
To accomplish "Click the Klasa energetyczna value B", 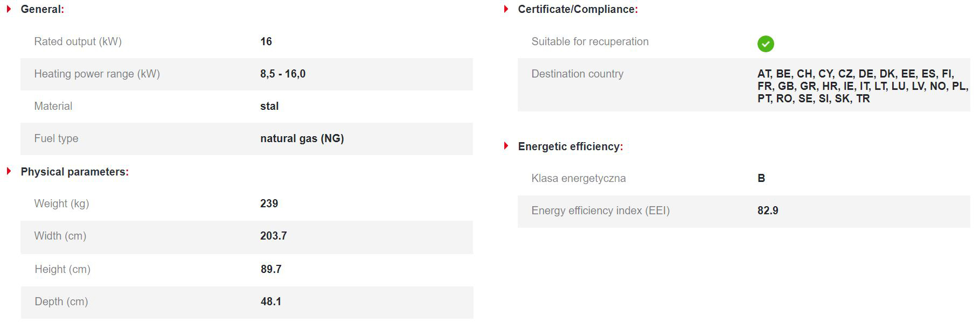I will click(x=761, y=178).
